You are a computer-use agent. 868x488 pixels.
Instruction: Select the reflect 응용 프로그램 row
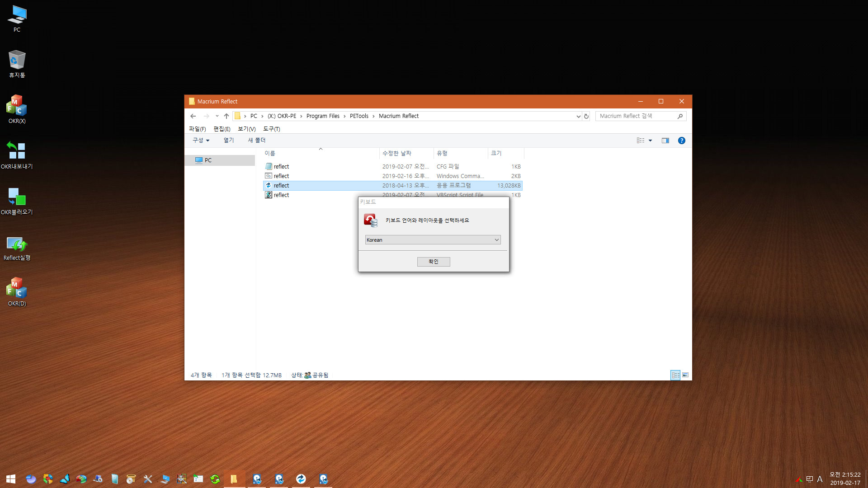[x=392, y=186]
